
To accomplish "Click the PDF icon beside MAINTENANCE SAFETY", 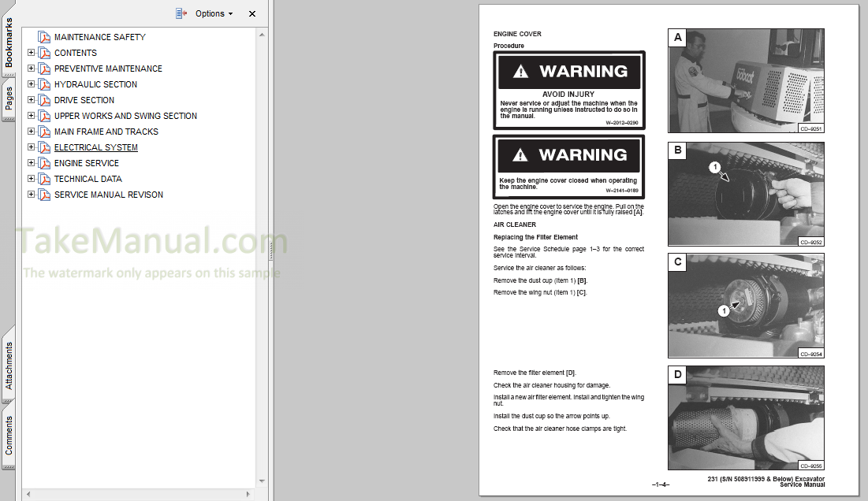I will click(x=46, y=36).
